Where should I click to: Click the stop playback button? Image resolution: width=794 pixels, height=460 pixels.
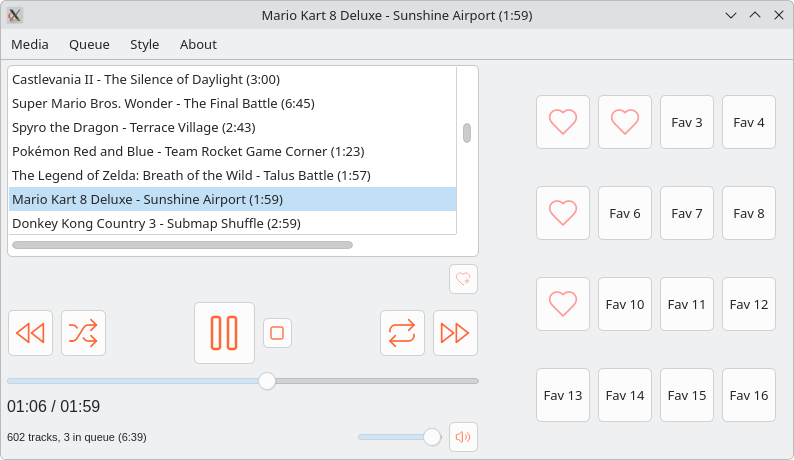click(277, 333)
